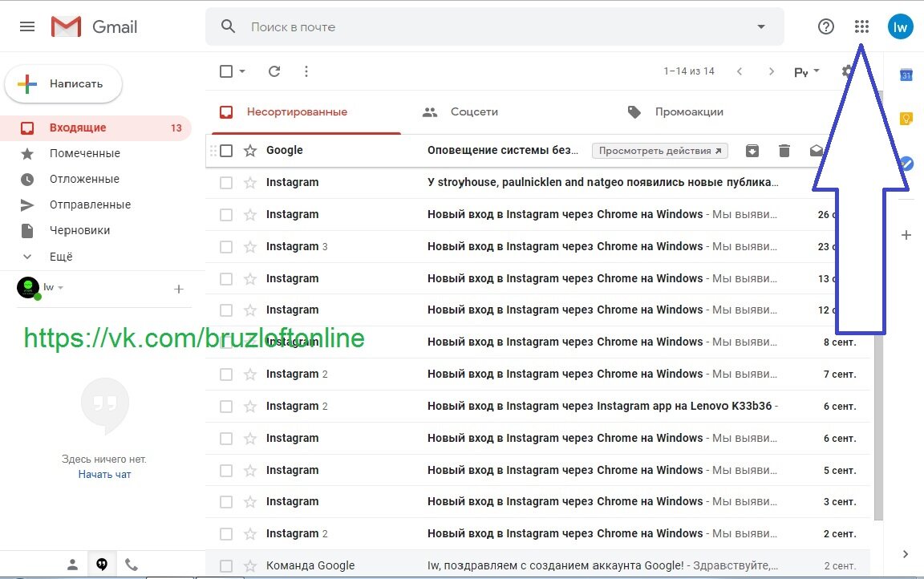Viewport: 924px width, 579px height.
Task: Check the Instagram email dated 7 сент.
Action: tap(226, 374)
